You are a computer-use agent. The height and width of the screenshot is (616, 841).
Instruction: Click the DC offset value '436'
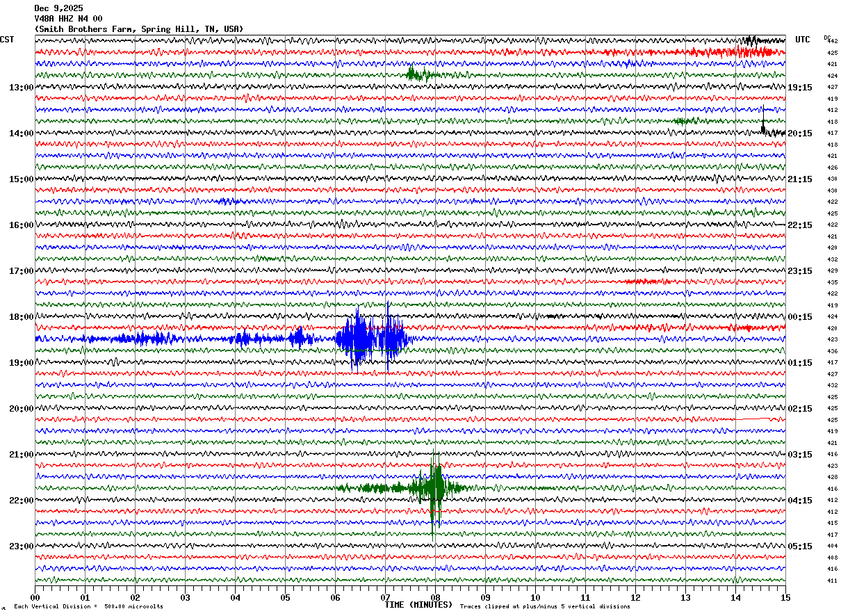[832, 351]
